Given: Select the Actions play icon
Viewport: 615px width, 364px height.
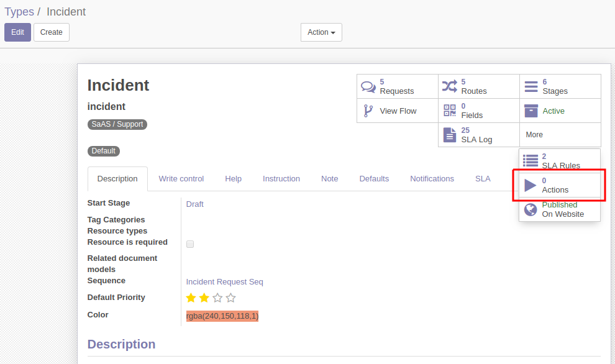Looking at the screenshot, I should coord(531,184).
